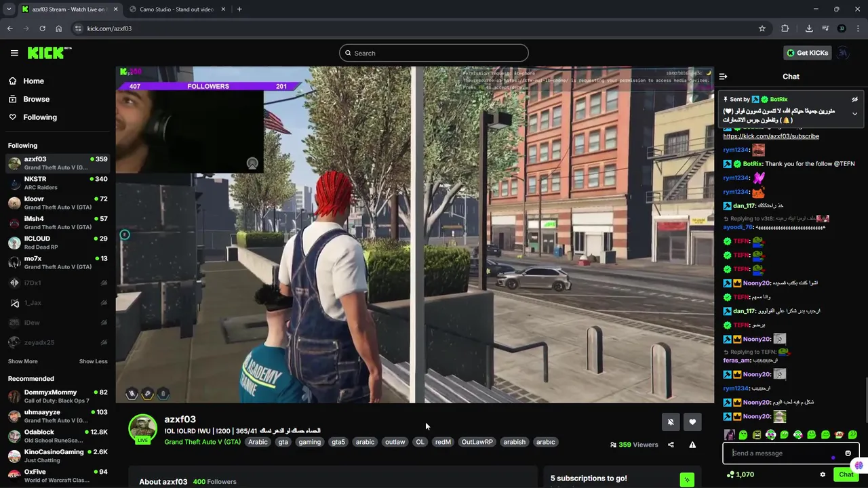Click the first capitalized Arabic tag
This screenshot has width=868, height=488.
(x=258, y=442)
